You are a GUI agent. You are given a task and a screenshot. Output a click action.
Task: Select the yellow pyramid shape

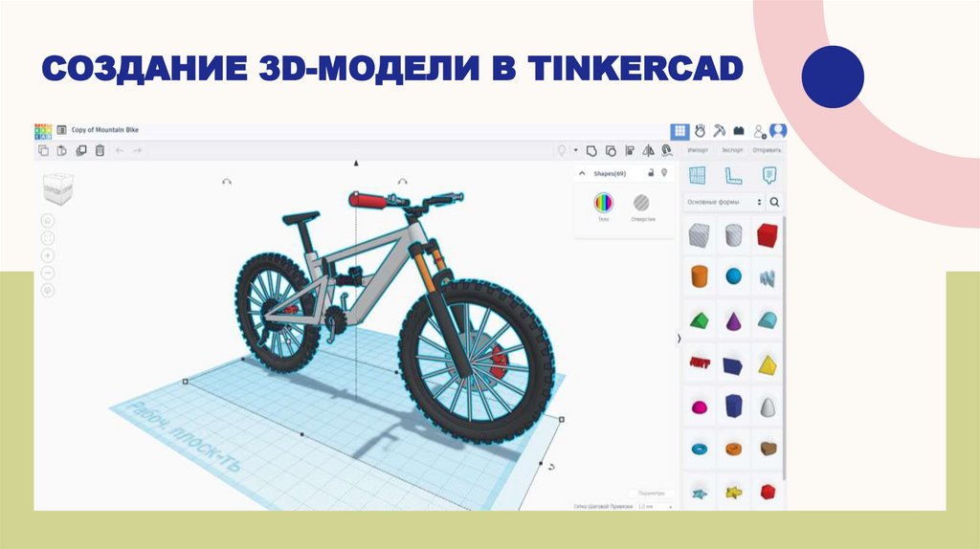[x=768, y=364]
